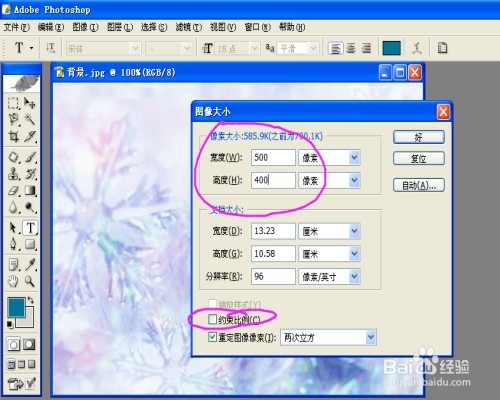500x400 pixels.
Task: Select the Gradient tool
Action: pyautogui.click(x=30, y=190)
